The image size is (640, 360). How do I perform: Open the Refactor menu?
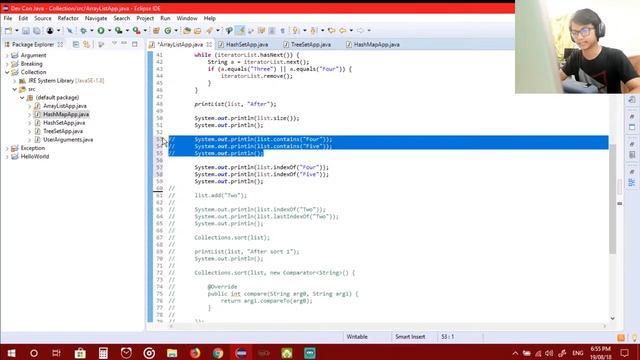(x=68, y=18)
